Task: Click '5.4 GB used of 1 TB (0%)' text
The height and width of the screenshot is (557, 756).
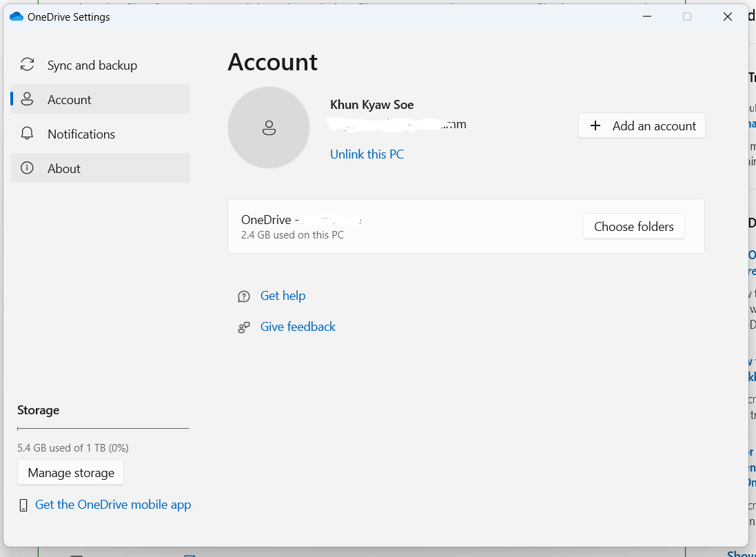Action: (x=73, y=448)
